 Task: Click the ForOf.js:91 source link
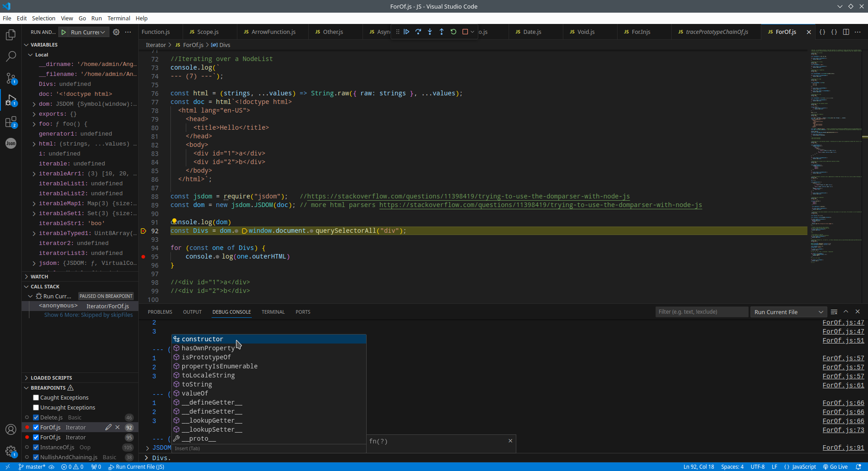click(x=843, y=447)
